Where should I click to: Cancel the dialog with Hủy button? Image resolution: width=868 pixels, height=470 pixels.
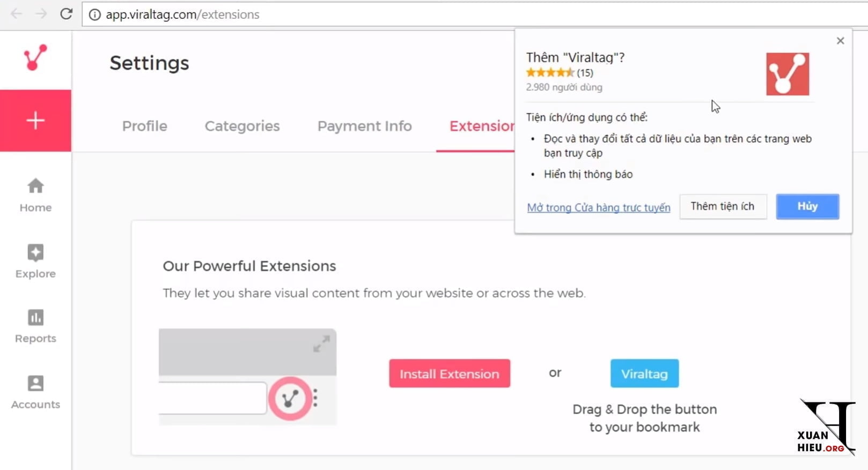point(807,206)
